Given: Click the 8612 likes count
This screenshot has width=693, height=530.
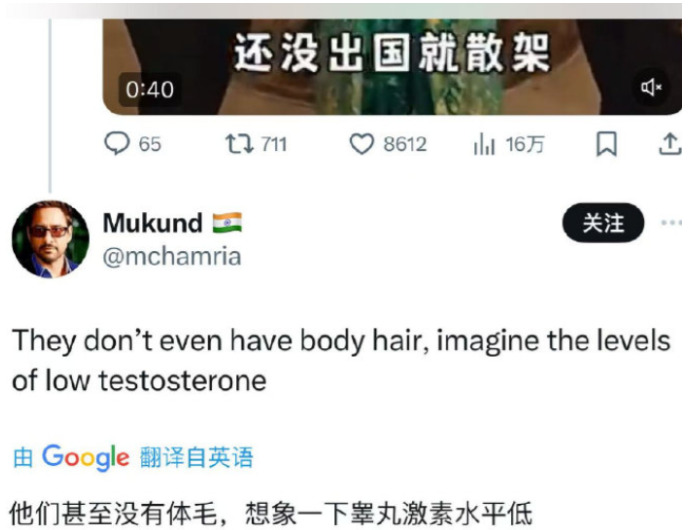Looking at the screenshot, I should pos(405,145).
